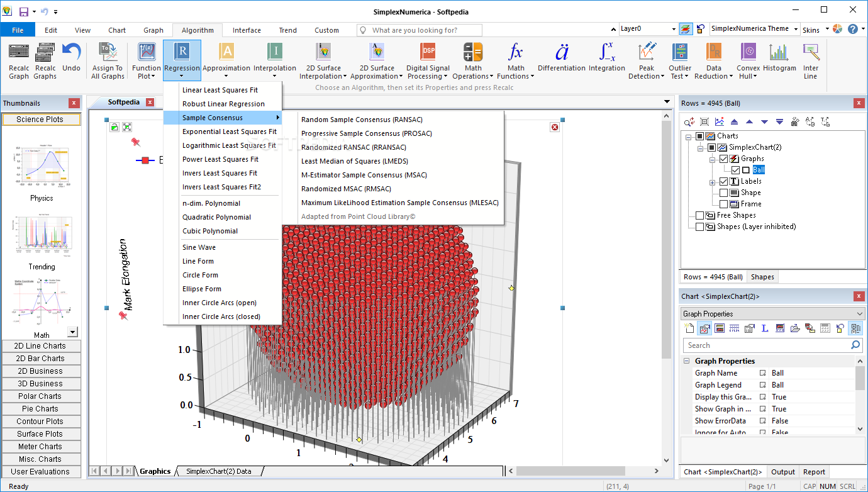The image size is (868, 492).
Task: Open the Graph Properties combo box
Action: pyautogui.click(x=773, y=313)
